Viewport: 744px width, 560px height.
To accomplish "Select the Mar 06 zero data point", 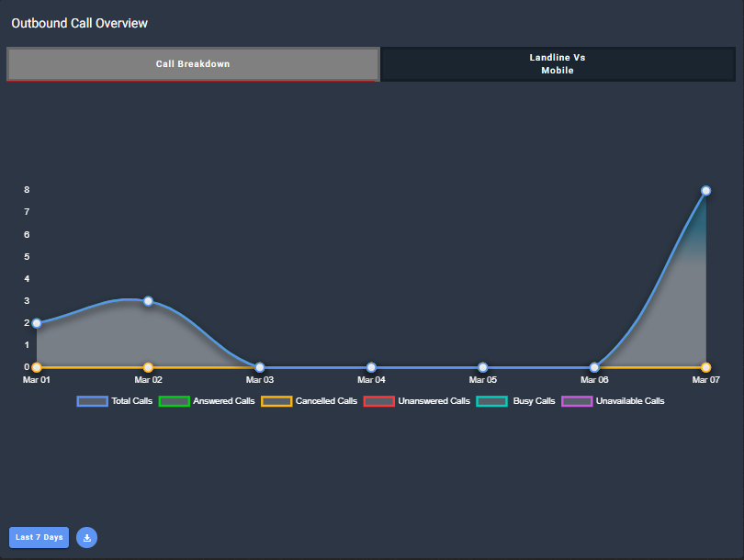I will 594,367.
